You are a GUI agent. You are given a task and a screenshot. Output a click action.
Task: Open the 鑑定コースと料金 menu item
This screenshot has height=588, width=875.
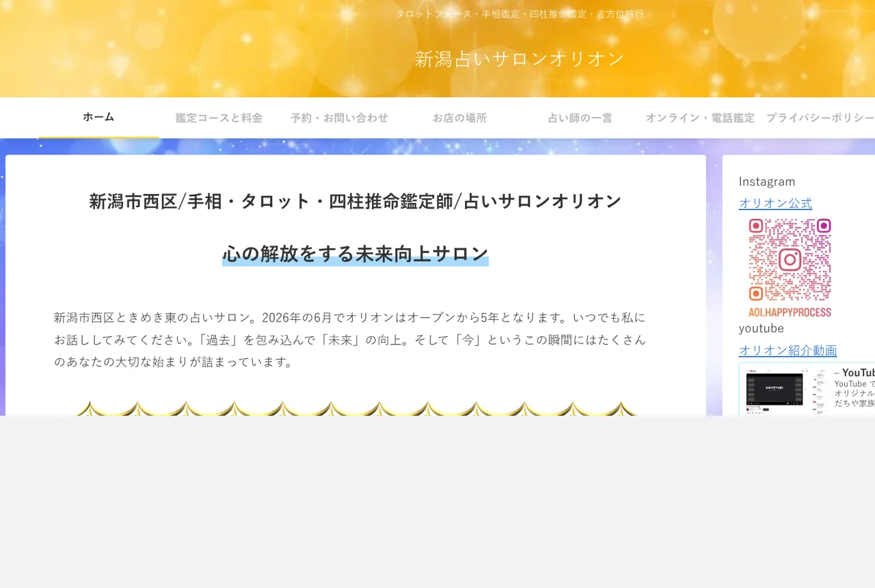[219, 118]
